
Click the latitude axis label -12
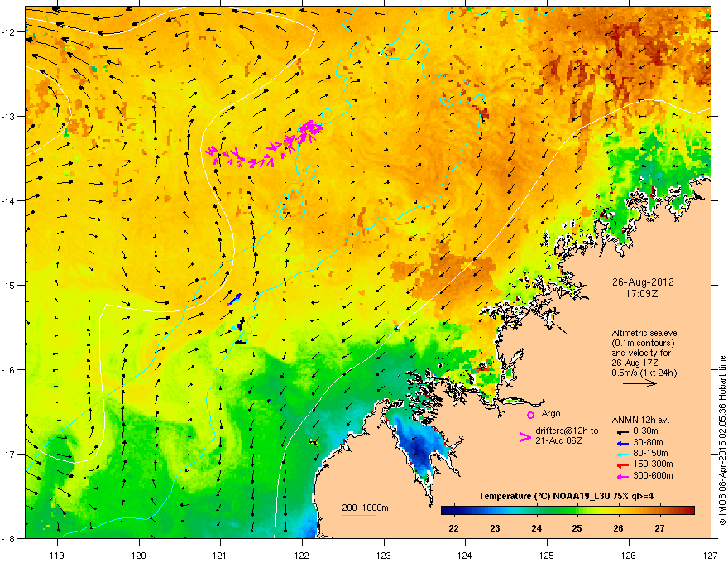coord(8,32)
